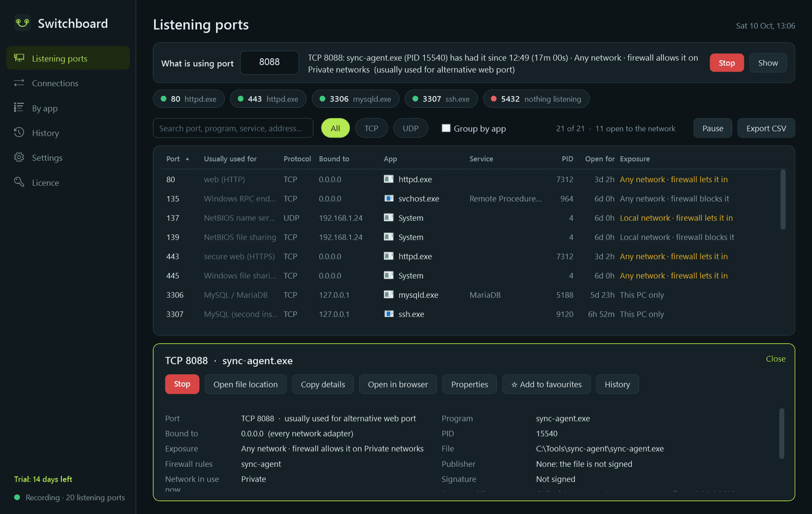Click the Open in browser button

(398, 384)
